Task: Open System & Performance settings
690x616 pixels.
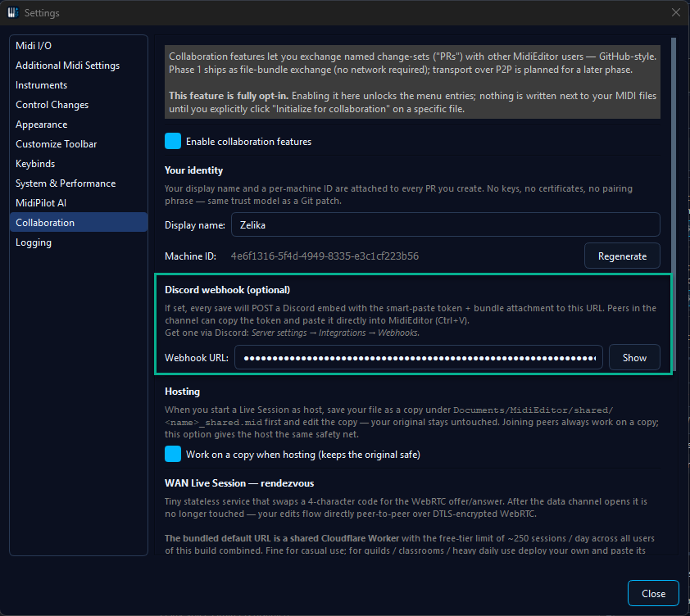Action: 79,183
